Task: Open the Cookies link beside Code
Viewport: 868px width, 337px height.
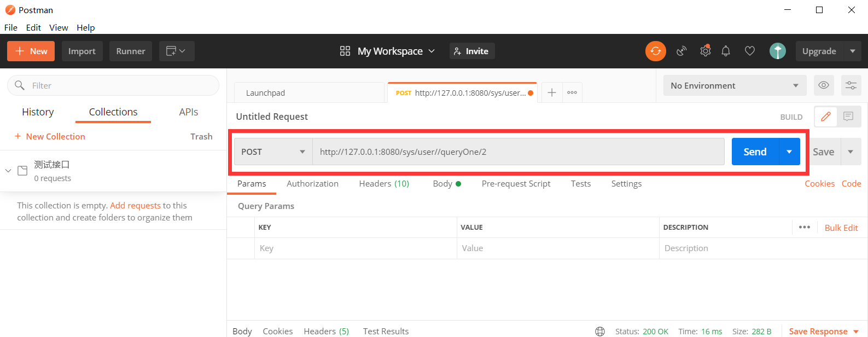Action: [x=819, y=183]
